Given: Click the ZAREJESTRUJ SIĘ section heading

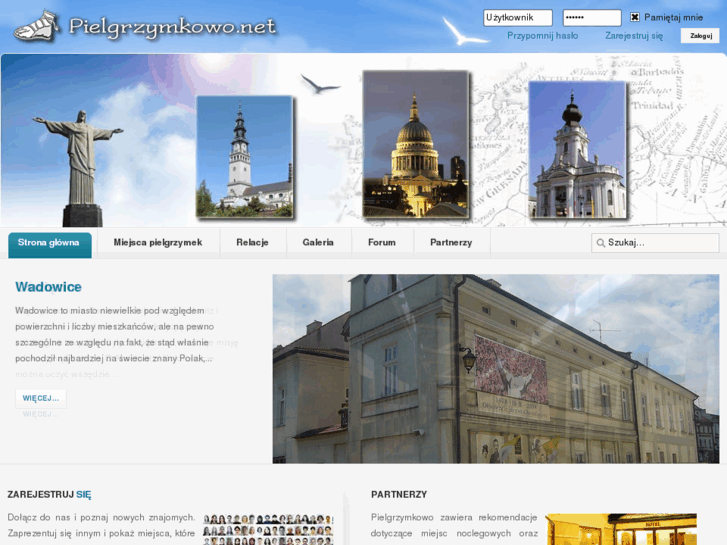Looking at the screenshot, I should point(49,494).
